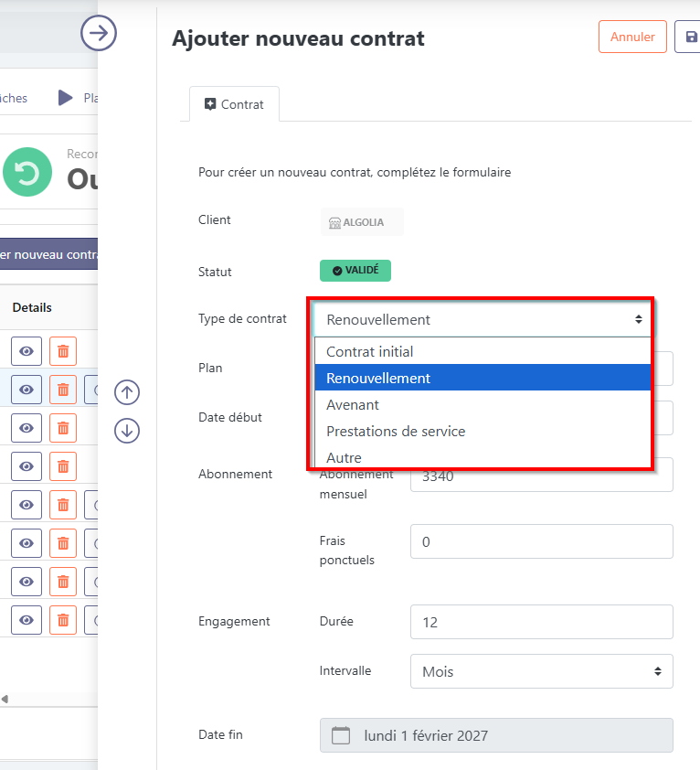Choose the Avenant option in the list
Viewport: 700px width, 770px height.
point(353,404)
